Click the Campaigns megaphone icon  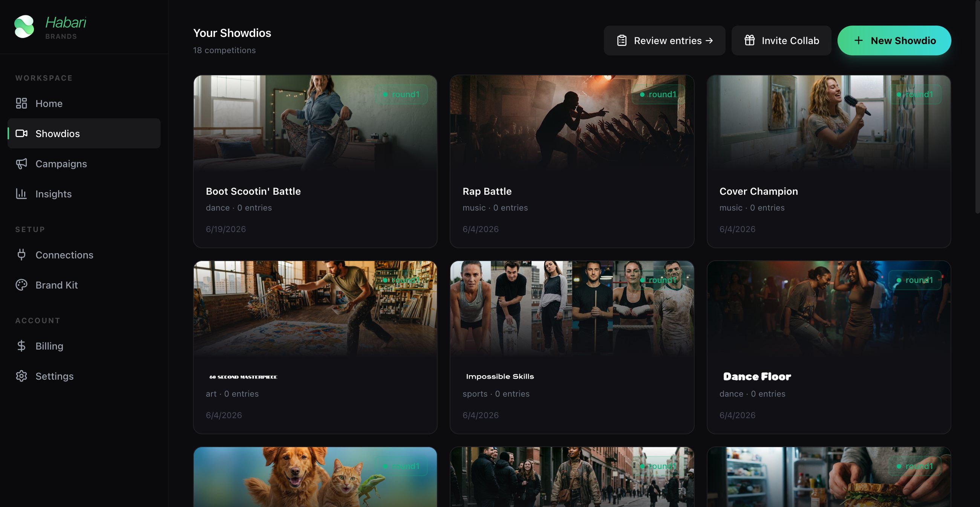pyautogui.click(x=21, y=163)
